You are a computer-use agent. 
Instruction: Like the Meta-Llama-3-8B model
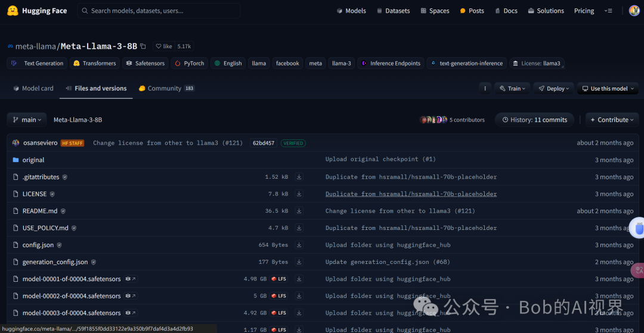163,46
